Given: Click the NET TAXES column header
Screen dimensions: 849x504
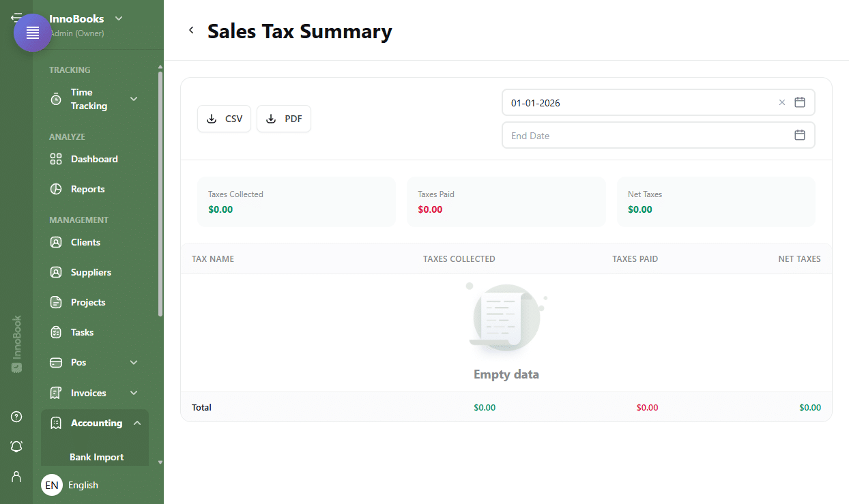Looking at the screenshot, I should click(x=799, y=258).
